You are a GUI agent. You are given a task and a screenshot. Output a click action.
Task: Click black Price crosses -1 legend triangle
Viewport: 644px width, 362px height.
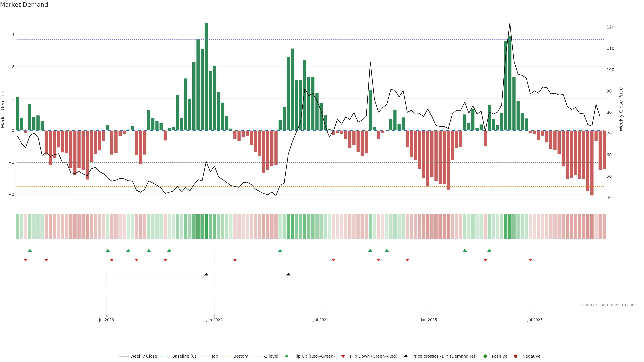(406, 356)
